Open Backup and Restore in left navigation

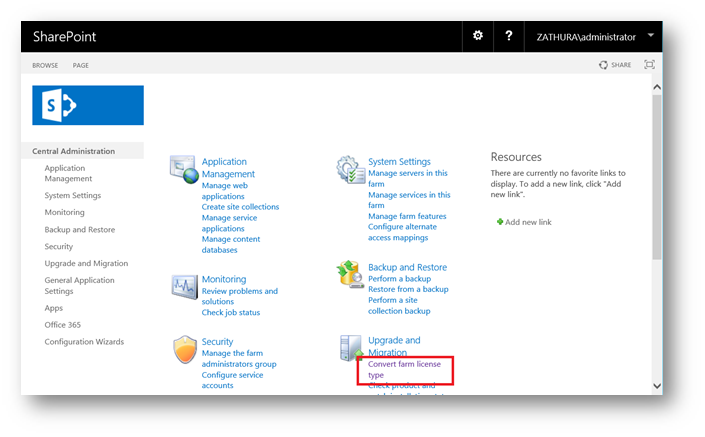click(80, 229)
